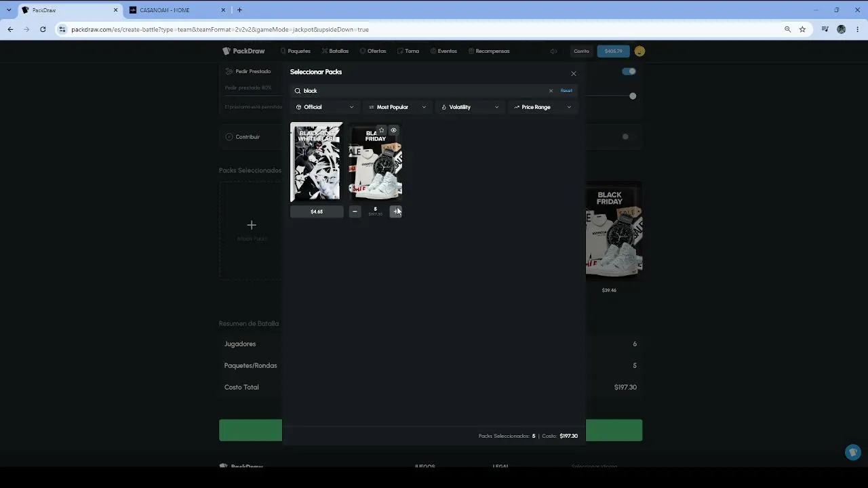Open a new browser tab
Image resolution: width=868 pixels, height=488 pixels.
coord(239,10)
